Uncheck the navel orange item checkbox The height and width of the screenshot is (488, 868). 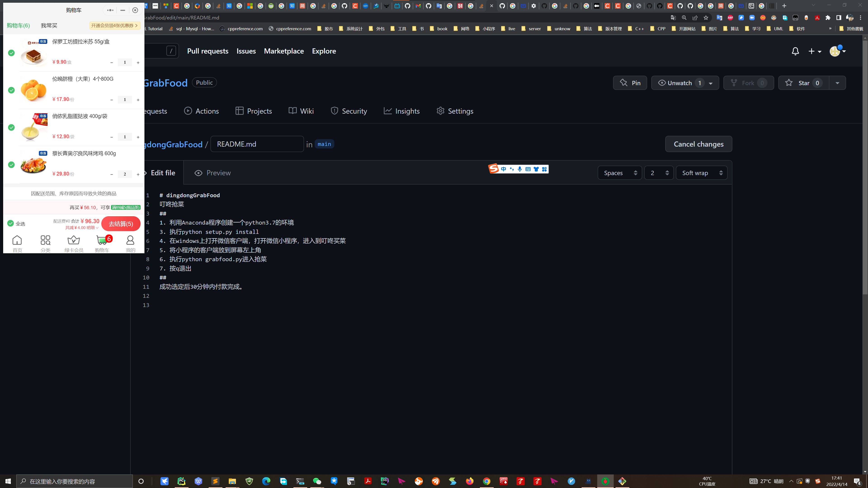pyautogui.click(x=12, y=90)
